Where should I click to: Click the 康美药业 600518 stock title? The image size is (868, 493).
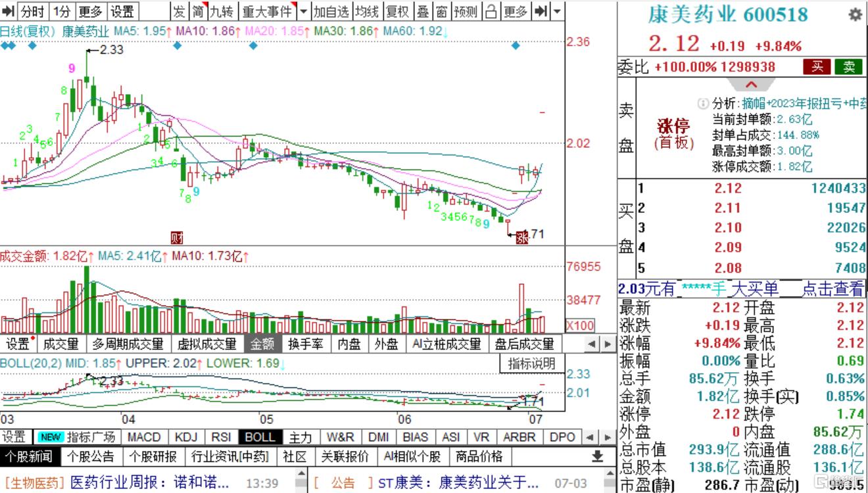click(x=728, y=14)
